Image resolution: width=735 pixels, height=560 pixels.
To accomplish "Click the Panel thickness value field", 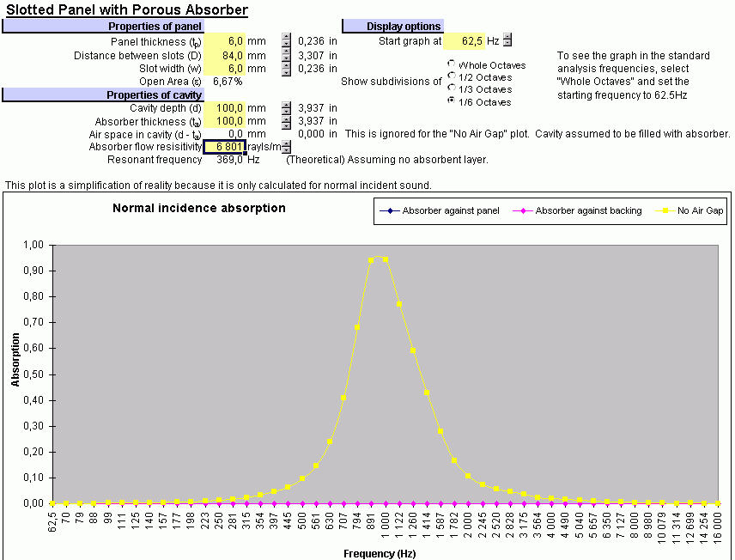I will [x=224, y=41].
